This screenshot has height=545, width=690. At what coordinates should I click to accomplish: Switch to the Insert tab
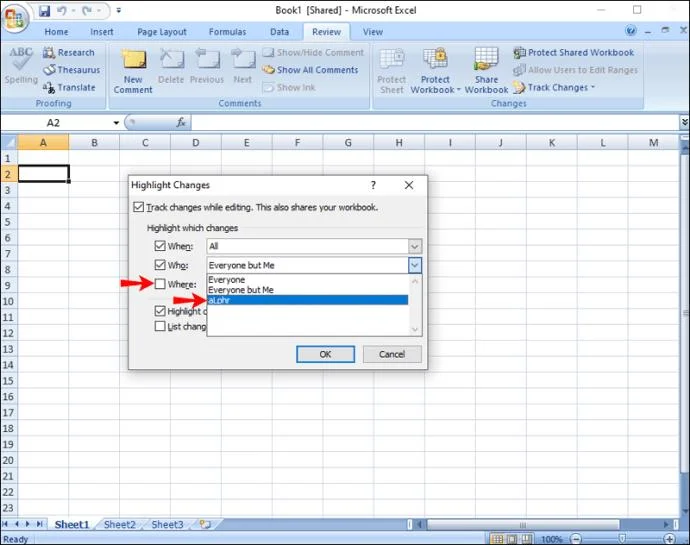(x=102, y=32)
